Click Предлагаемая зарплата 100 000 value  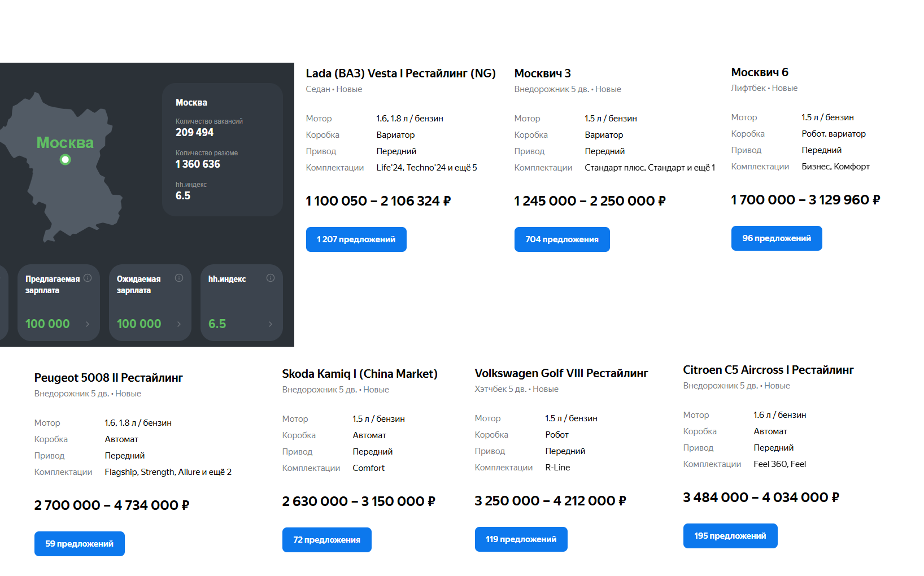click(x=47, y=324)
